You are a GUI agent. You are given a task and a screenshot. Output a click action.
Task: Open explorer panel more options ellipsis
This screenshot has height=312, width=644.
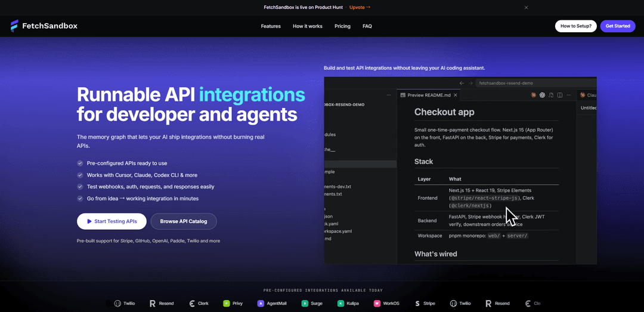click(389, 95)
